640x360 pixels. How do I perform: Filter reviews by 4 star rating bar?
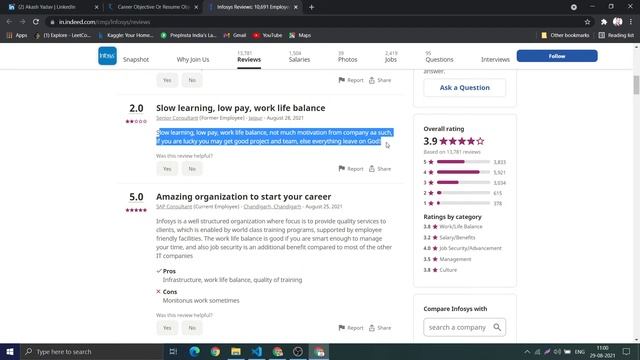pos(464,172)
